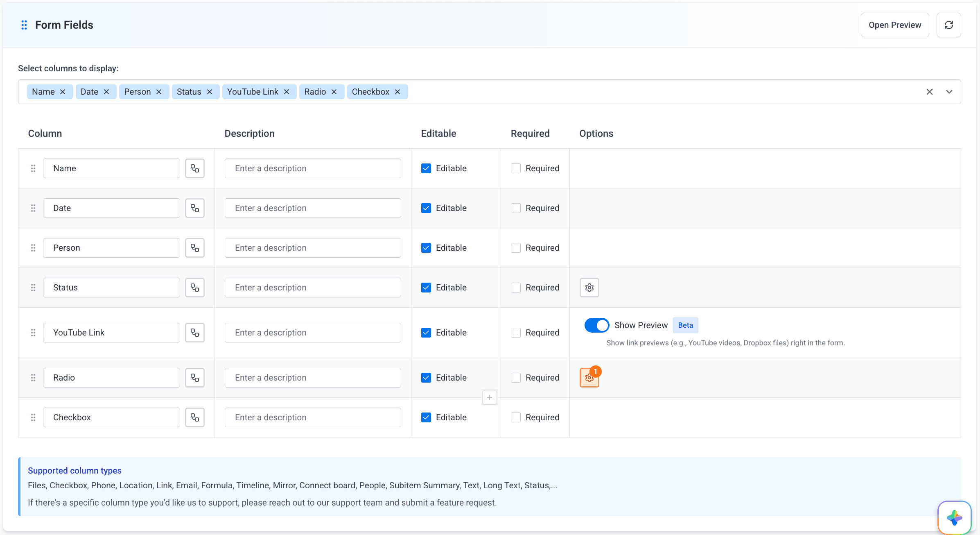Uncheck Editable for the Date row
Viewport: 980px width, 535px height.
(426, 208)
